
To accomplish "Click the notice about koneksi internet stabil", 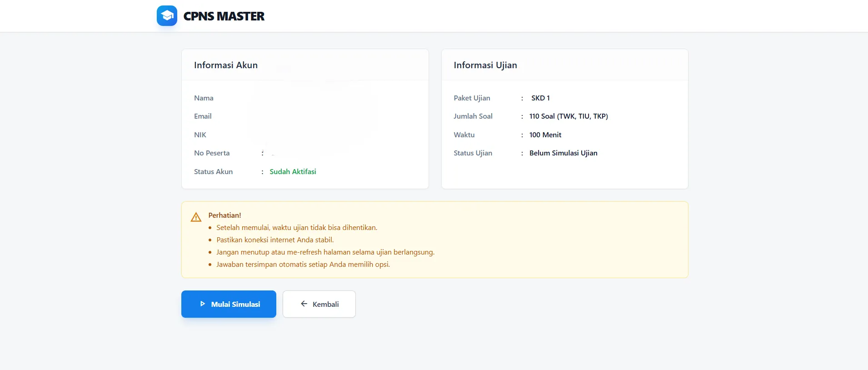I will point(275,240).
